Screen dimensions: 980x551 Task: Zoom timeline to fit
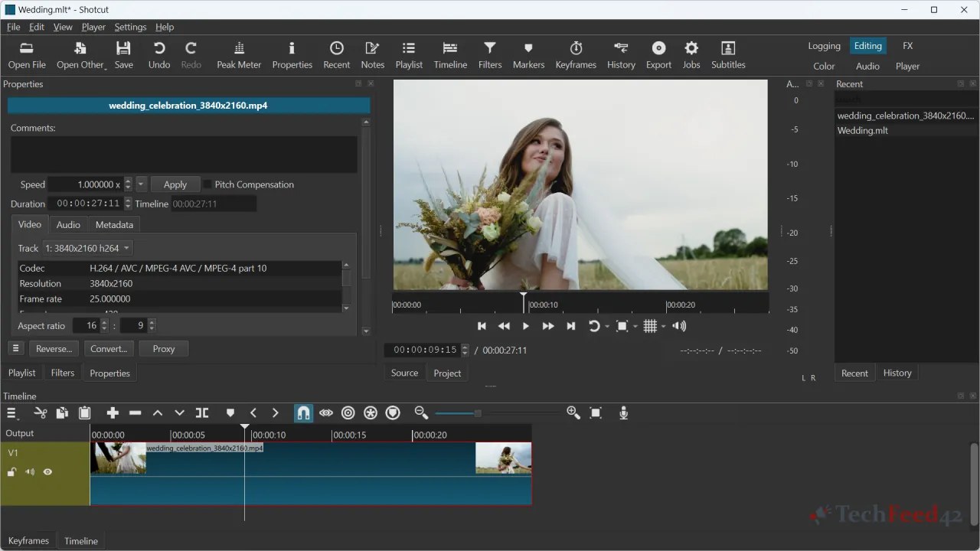click(x=596, y=413)
